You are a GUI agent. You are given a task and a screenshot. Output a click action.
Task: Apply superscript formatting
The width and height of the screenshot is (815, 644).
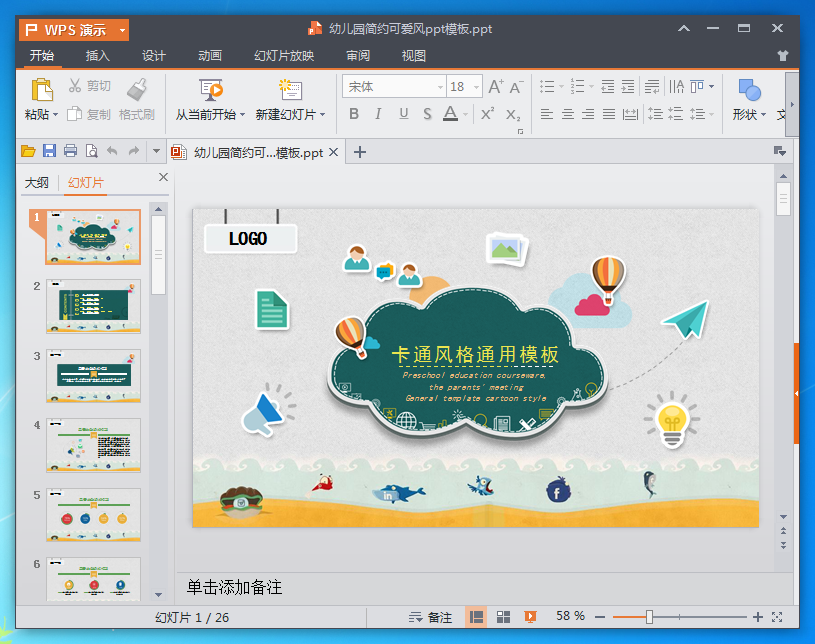[x=487, y=114]
